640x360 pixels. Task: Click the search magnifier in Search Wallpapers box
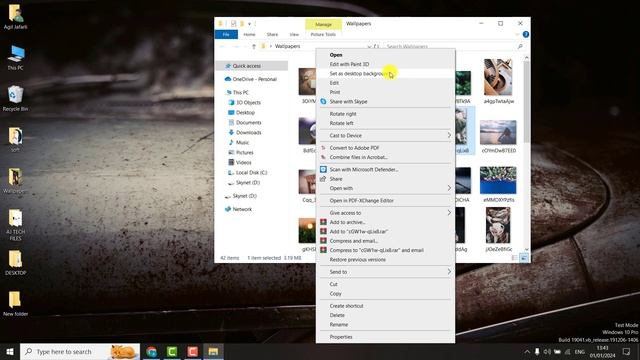pos(520,47)
